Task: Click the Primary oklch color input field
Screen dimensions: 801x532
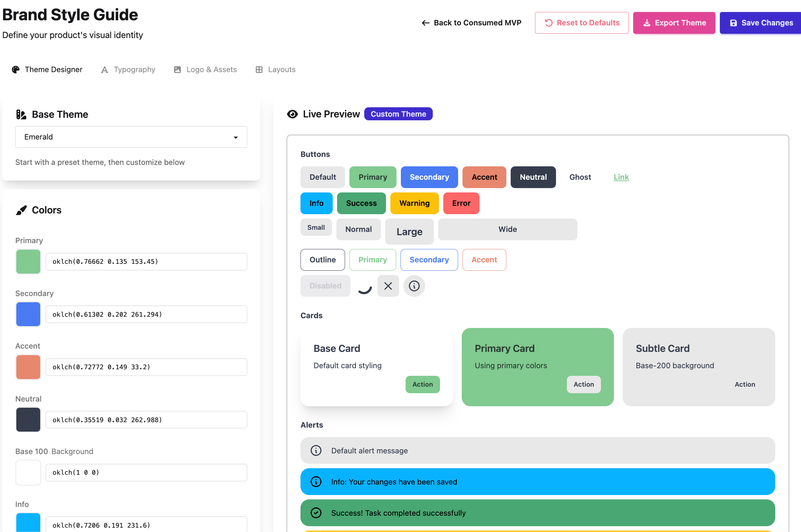Action: tap(146, 261)
